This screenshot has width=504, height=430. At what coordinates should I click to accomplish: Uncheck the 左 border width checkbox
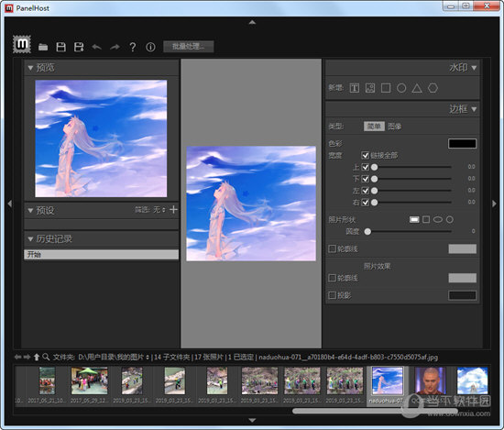365,191
